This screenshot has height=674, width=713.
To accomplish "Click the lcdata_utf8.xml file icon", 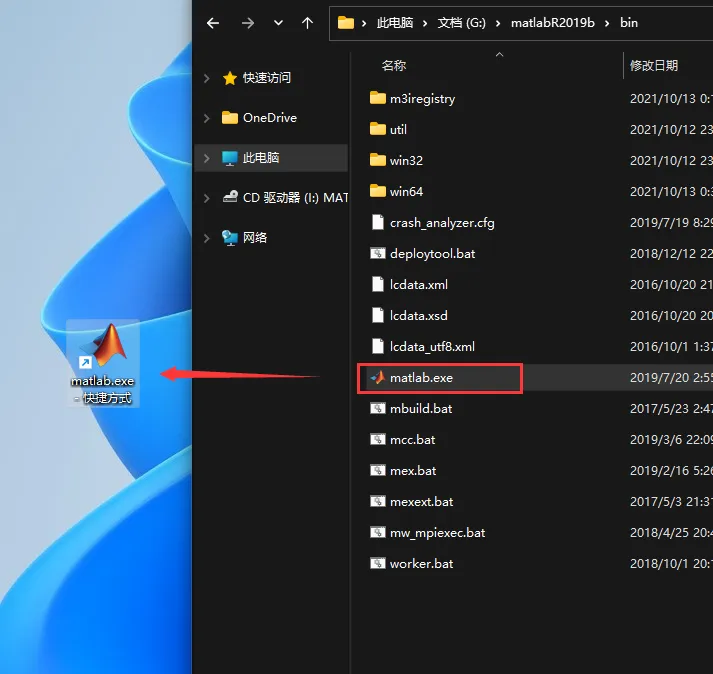I will [x=377, y=346].
